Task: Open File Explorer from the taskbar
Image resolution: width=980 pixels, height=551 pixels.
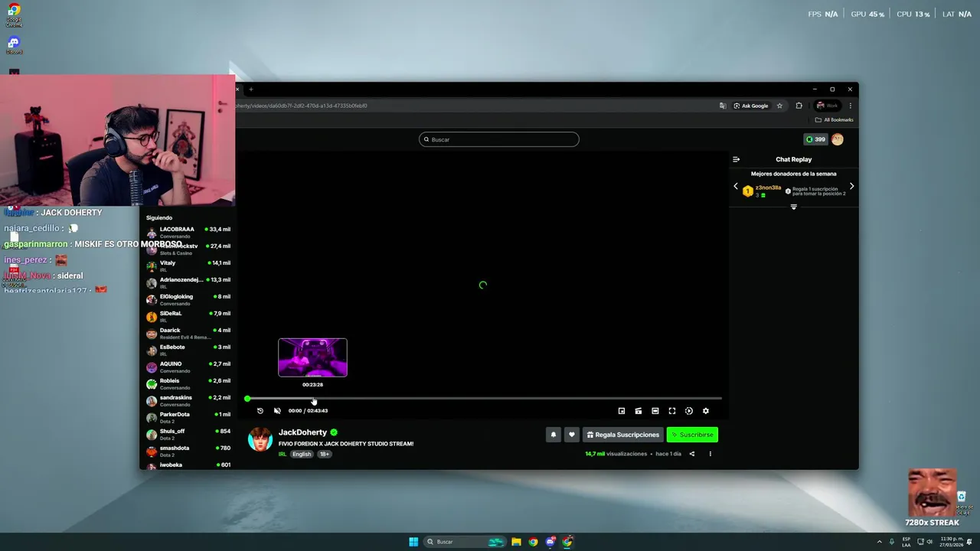Action: 517,542
